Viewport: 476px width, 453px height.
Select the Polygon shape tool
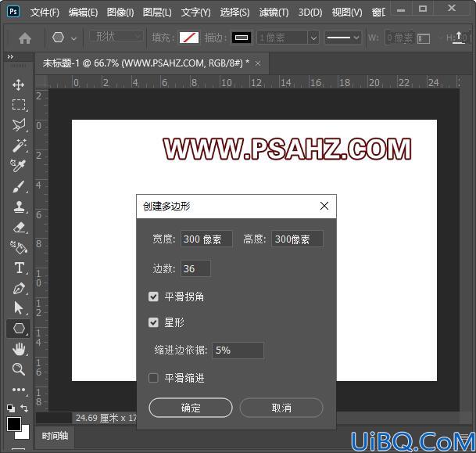pos(19,329)
